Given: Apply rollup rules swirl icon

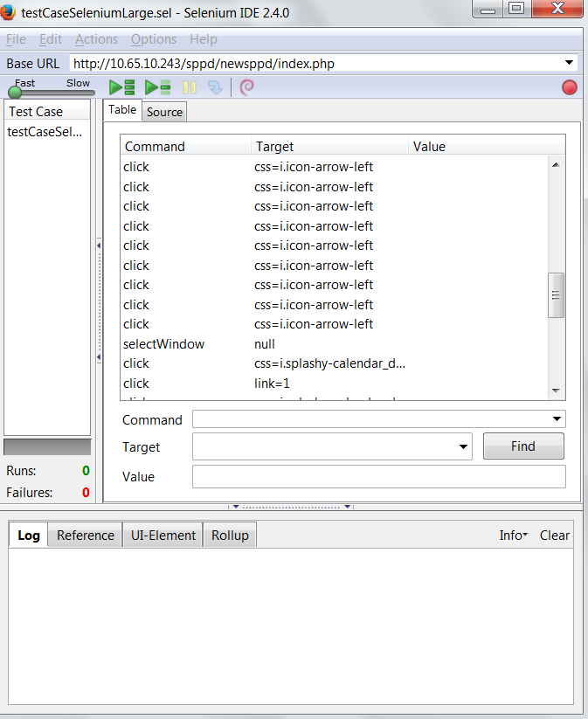Looking at the screenshot, I should click(246, 87).
